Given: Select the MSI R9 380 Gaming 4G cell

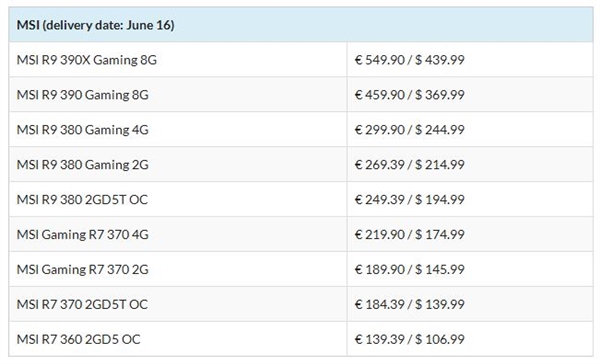Looking at the screenshot, I should pyautogui.click(x=178, y=129).
